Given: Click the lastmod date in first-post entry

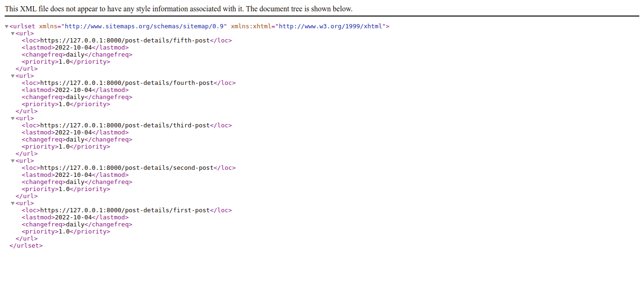Looking at the screenshot, I should (x=73, y=217).
